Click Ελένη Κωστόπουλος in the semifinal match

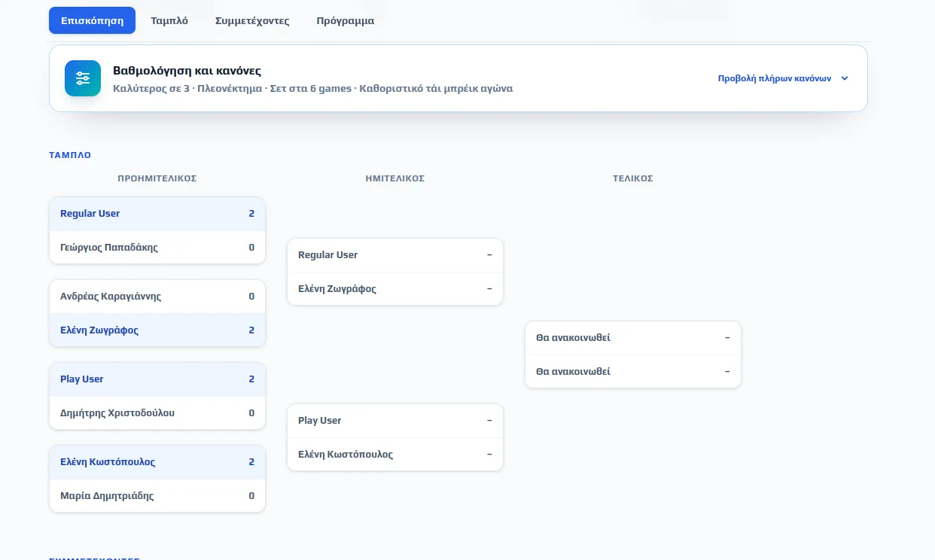(x=395, y=454)
